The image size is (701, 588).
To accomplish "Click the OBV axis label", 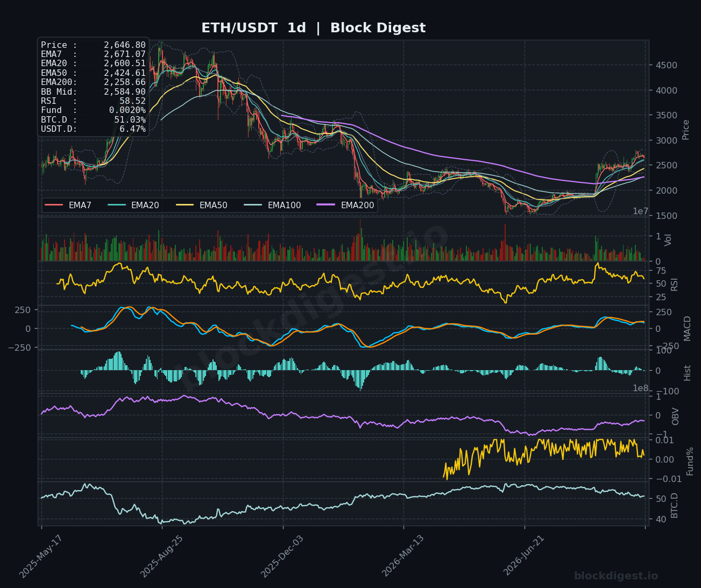I will point(676,416).
